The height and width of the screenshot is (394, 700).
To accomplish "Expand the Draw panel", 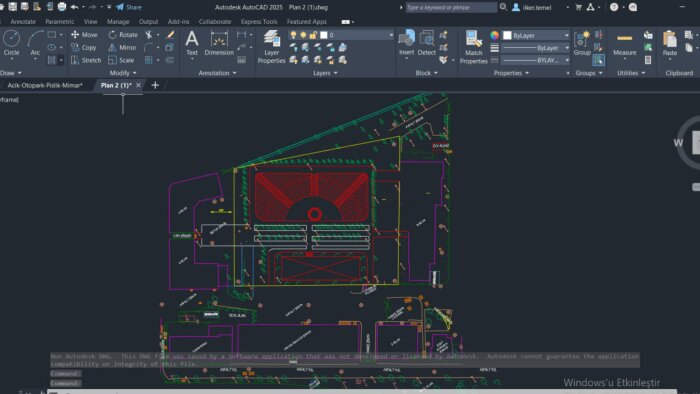I will (x=11, y=73).
